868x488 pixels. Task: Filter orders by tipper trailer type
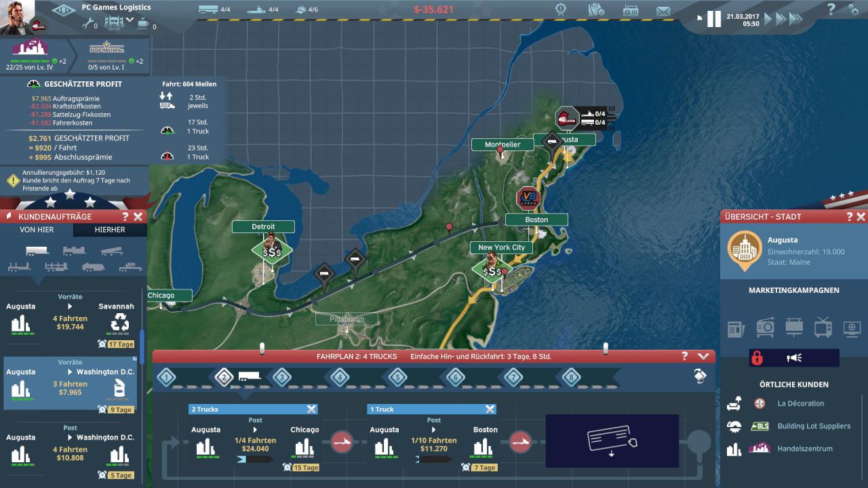(x=111, y=251)
